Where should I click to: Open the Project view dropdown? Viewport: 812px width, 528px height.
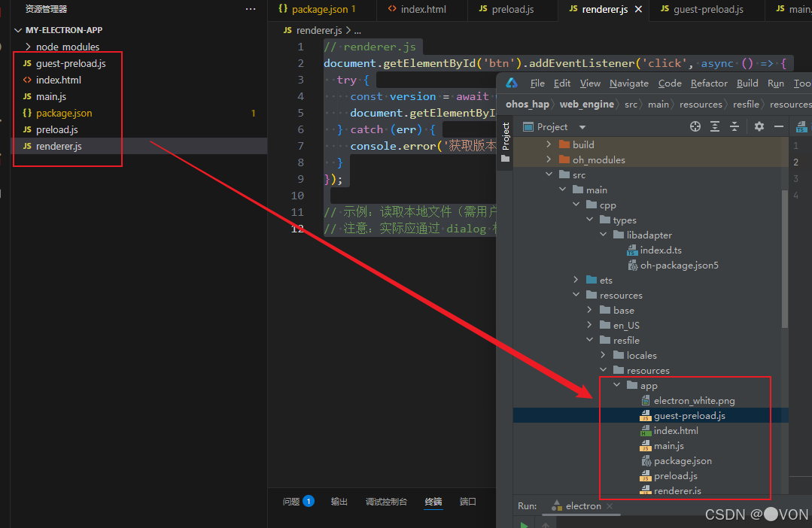[582, 127]
